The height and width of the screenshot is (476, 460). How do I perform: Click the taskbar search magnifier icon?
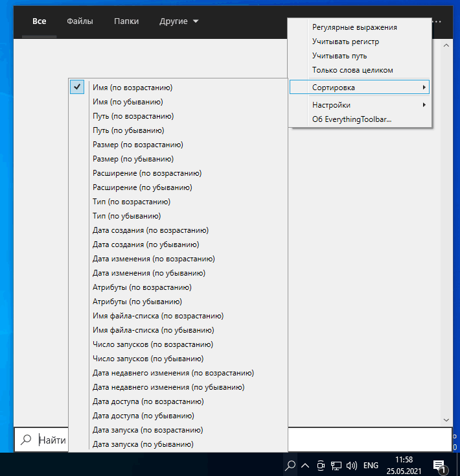(290, 465)
